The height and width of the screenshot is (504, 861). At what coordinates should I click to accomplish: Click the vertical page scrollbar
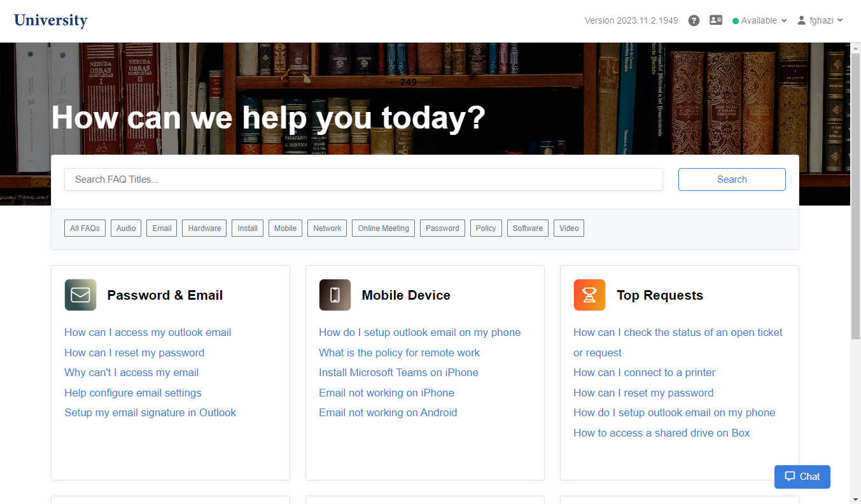click(x=855, y=191)
